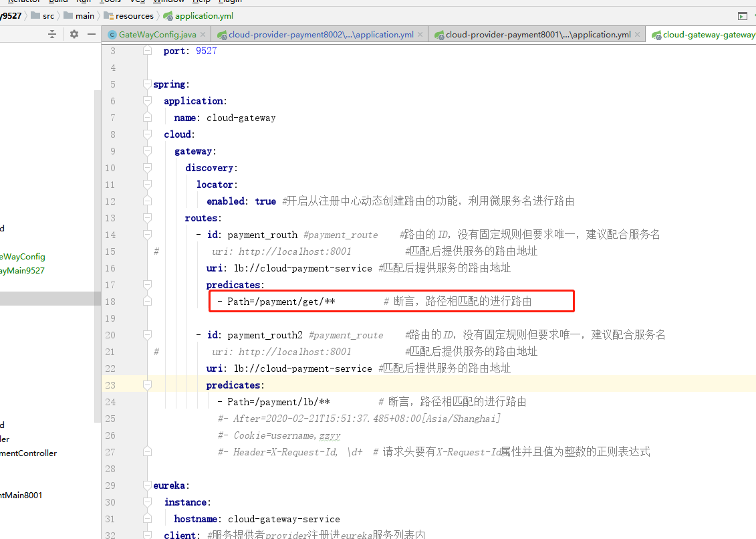Click the lb://cloud-payment-service uri on line 22
This screenshot has width=756, height=539.
coord(303,368)
